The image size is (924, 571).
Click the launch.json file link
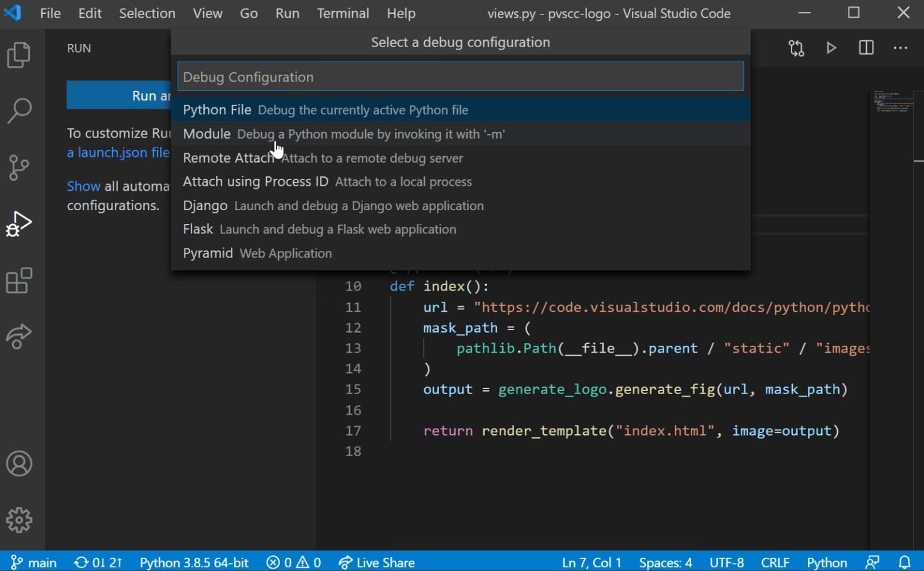(118, 152)
